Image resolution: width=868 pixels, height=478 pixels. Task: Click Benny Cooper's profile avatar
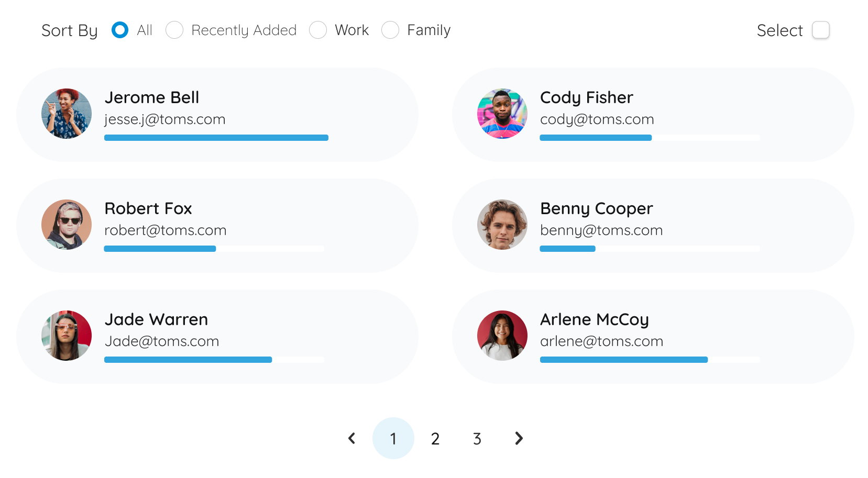pos(502,225)
